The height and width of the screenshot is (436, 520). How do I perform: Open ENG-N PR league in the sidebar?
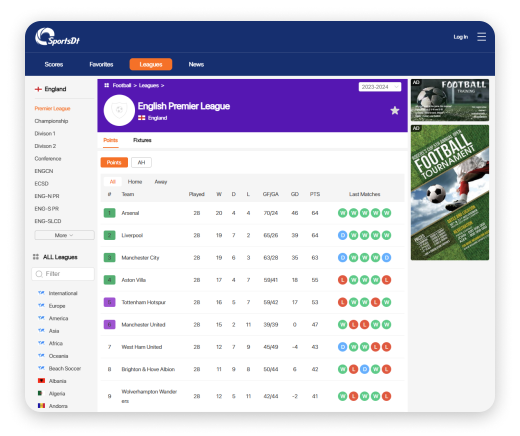[x=47, y=196]
